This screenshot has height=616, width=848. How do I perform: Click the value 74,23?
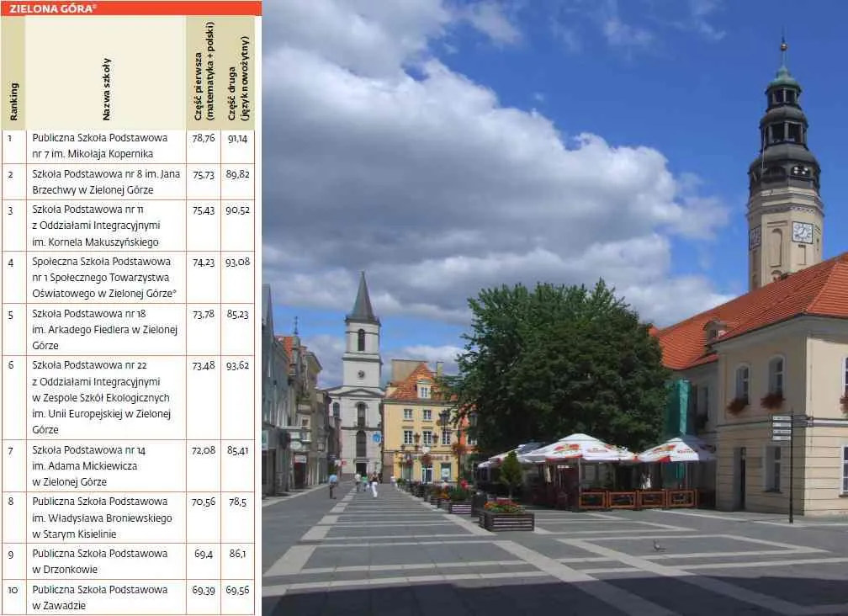click(x=204, y=263)
